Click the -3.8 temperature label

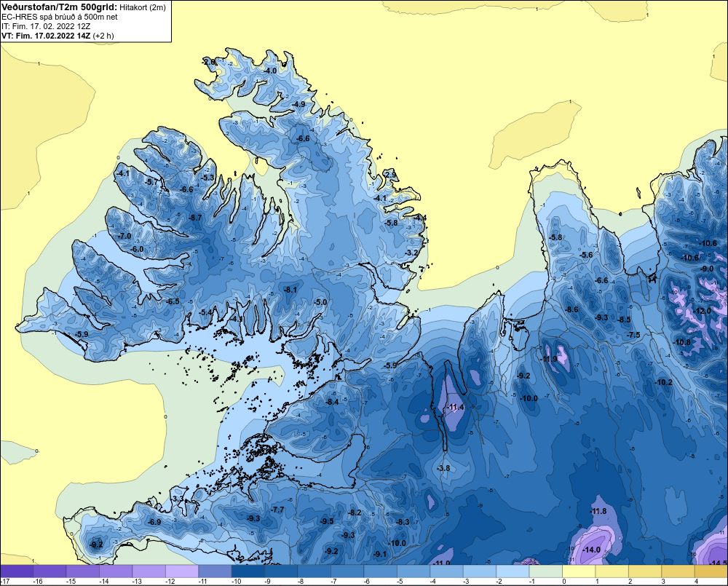coord(443,468)
